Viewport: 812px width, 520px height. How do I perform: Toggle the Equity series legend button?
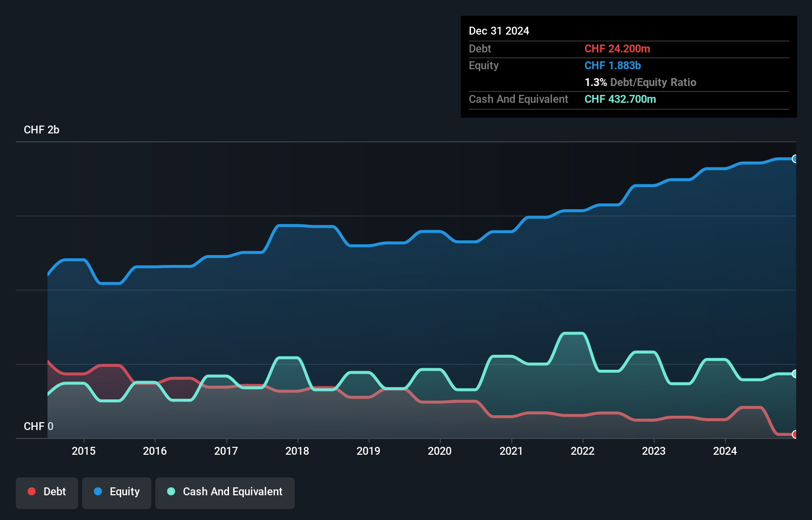pos(117,493)
